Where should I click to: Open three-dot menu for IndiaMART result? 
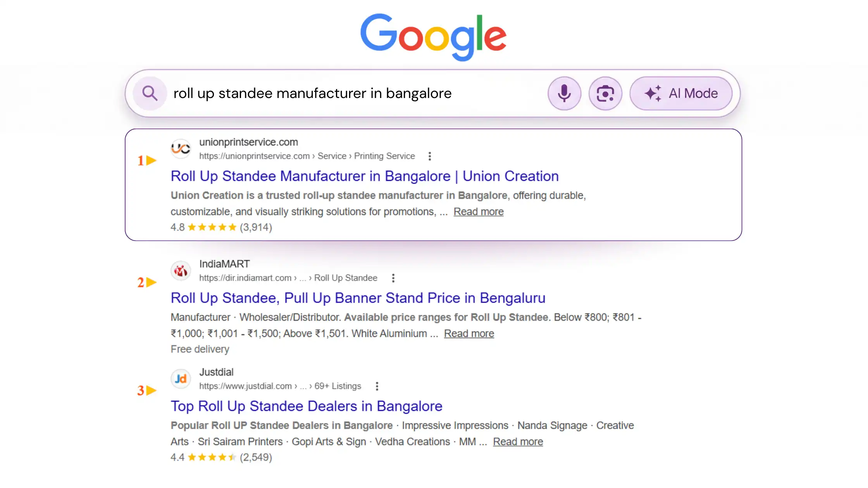coord(393,278)
